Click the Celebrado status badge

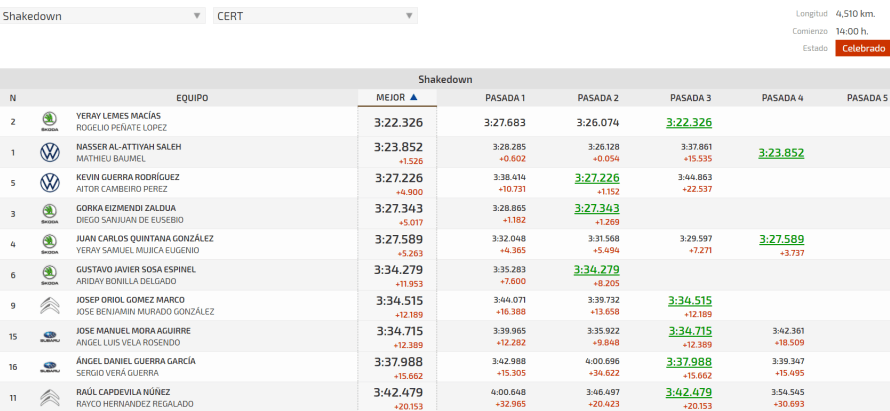click(x=862, y=48)
